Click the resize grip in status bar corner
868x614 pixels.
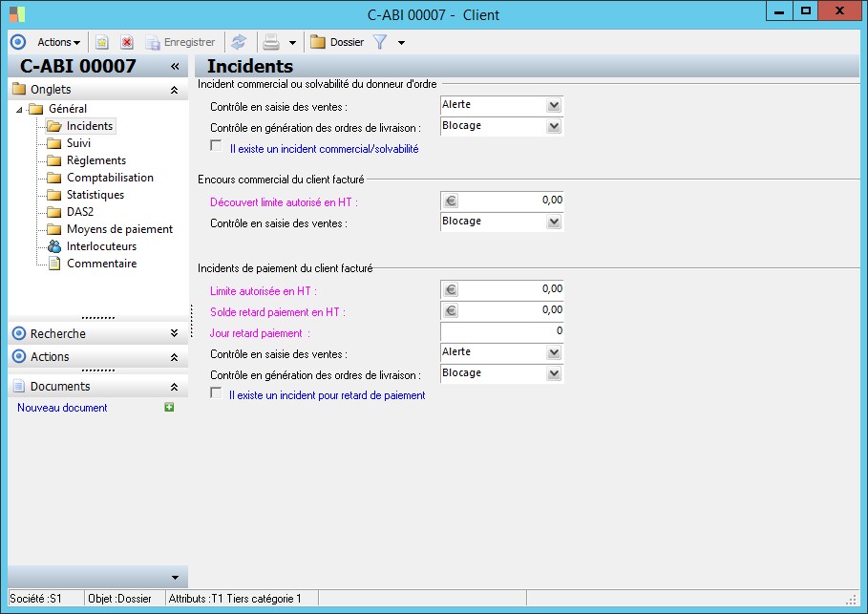point(852,600)
